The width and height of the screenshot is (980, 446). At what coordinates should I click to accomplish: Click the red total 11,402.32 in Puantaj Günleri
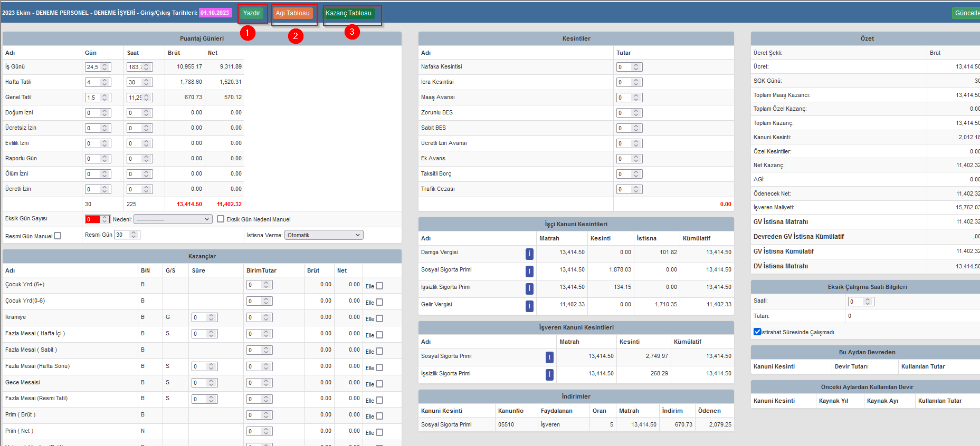(230, 204)
